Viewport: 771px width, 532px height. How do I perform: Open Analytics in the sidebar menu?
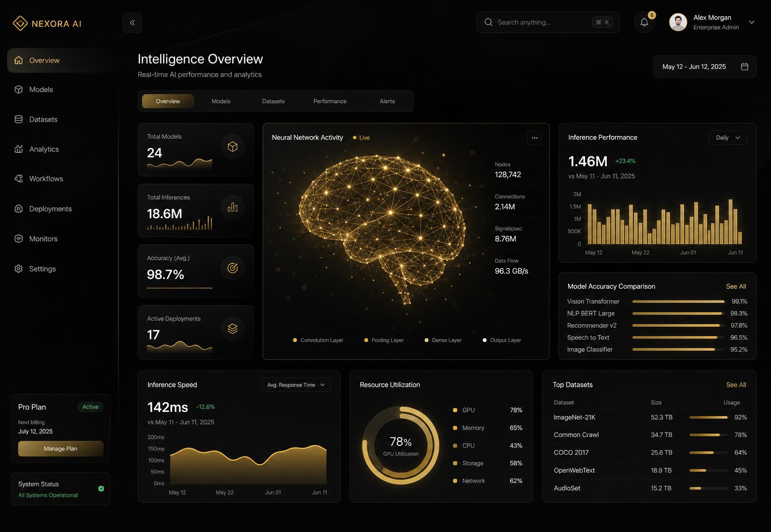[60, 149]
